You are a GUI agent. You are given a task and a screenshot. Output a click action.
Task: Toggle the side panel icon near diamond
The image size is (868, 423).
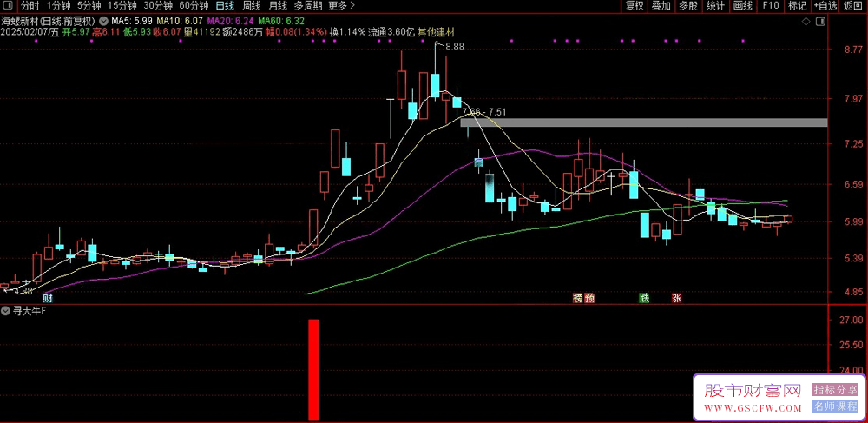click(x=821, y=20)
